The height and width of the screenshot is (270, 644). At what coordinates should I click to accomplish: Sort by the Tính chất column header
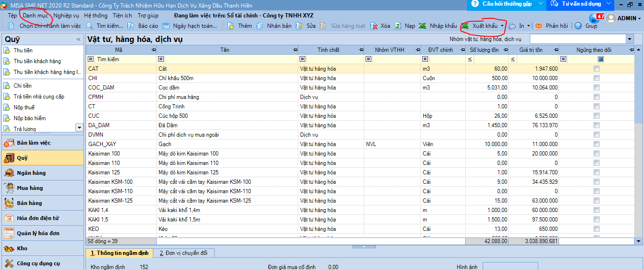pyautogui.click(x=328, y=49)
